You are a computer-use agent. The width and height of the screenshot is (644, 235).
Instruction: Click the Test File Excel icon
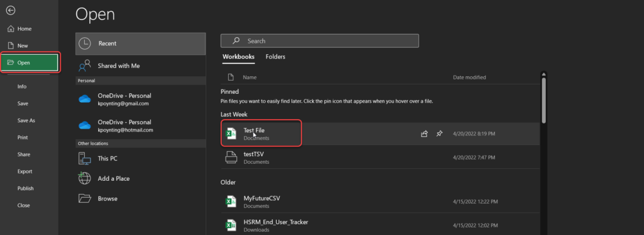(231, 134)
